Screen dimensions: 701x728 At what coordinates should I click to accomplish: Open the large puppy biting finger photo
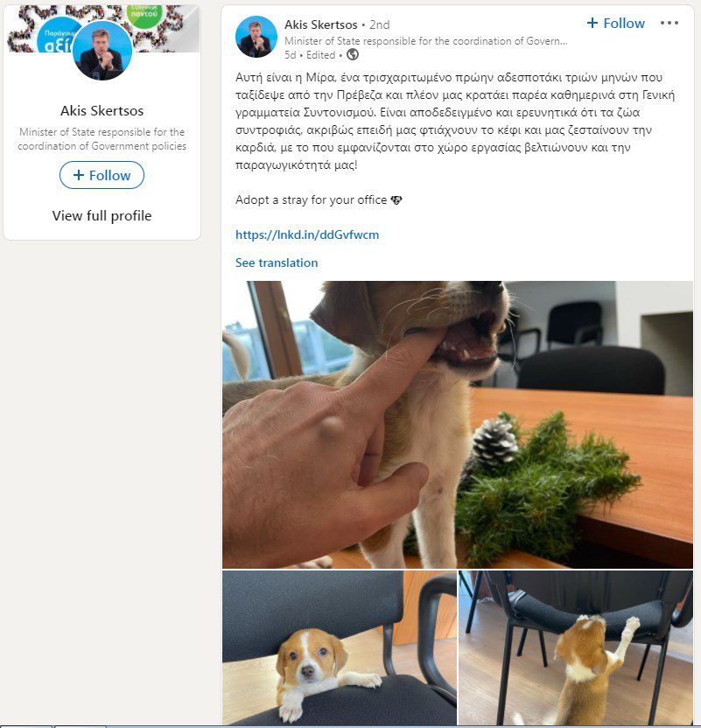pos(458,424)
